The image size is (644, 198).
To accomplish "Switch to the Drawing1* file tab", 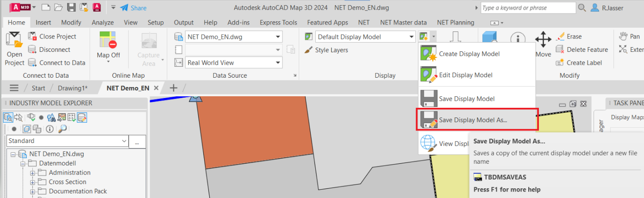I will pyautogui.click(x=73, y=88).
